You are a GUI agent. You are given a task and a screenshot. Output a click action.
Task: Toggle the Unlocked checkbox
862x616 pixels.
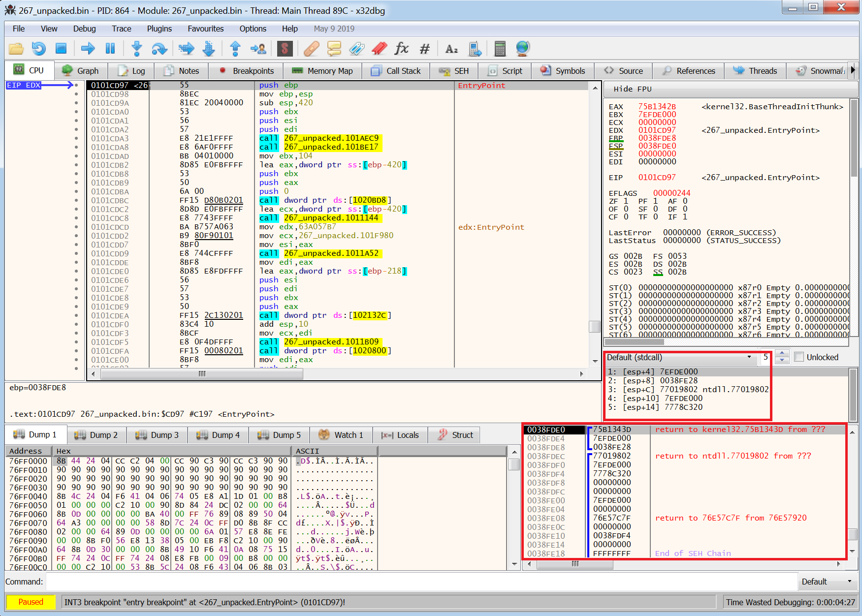(x=799, y=357)
